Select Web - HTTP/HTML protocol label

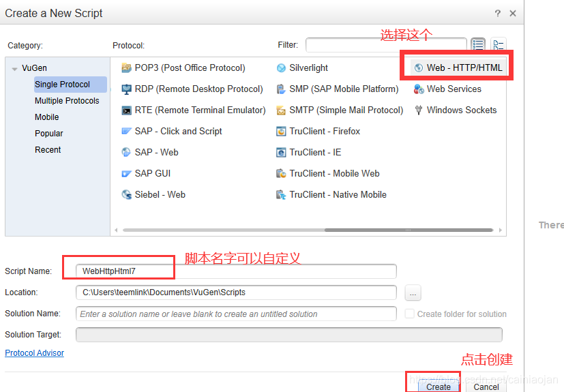click(464, 68)
